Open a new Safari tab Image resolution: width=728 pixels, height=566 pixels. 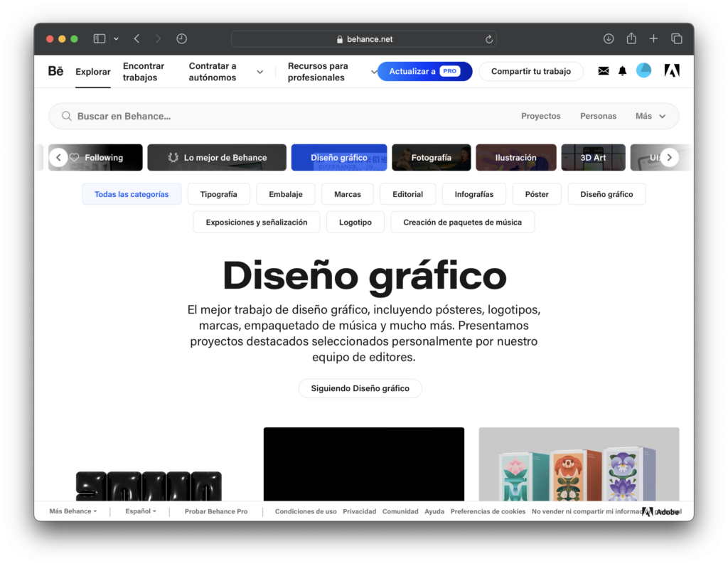click(653, 38)
